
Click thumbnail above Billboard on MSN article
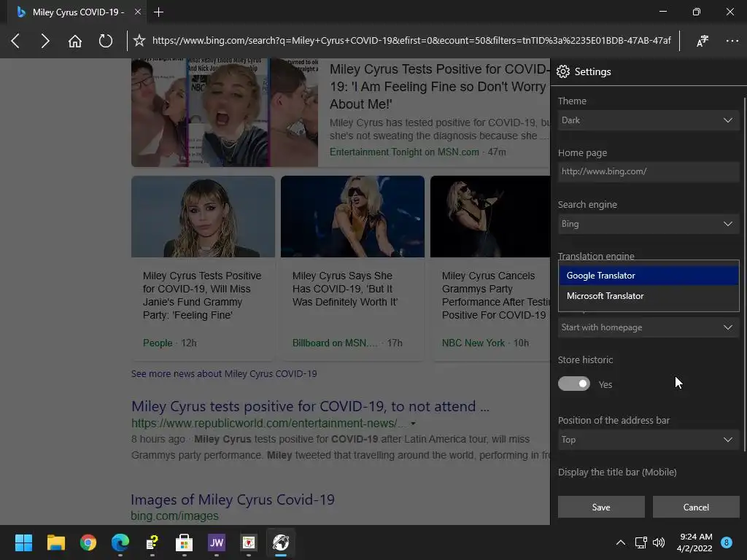point(352,217)
